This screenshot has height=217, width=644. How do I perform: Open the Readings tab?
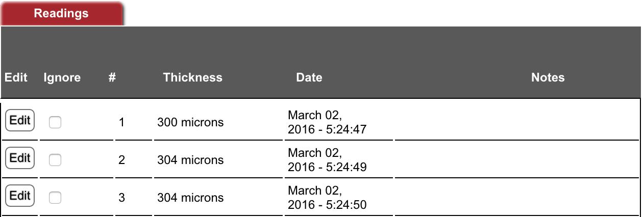tap(61, 14)
